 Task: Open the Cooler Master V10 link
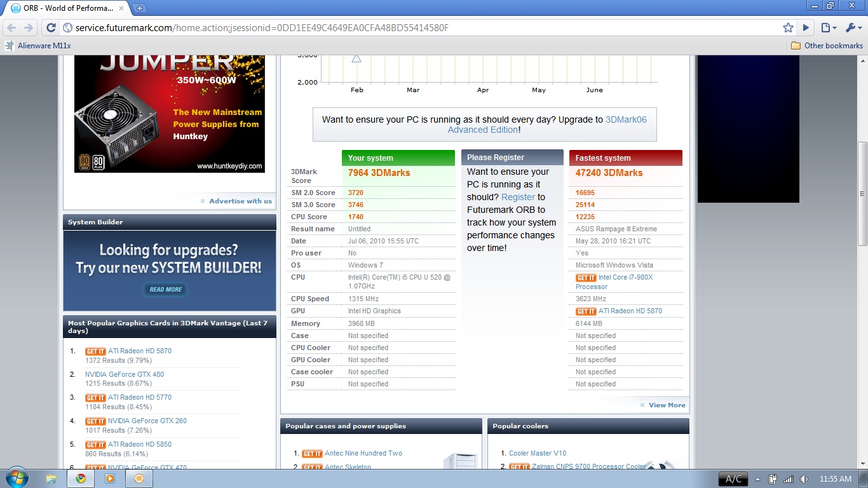click(538, 454)
